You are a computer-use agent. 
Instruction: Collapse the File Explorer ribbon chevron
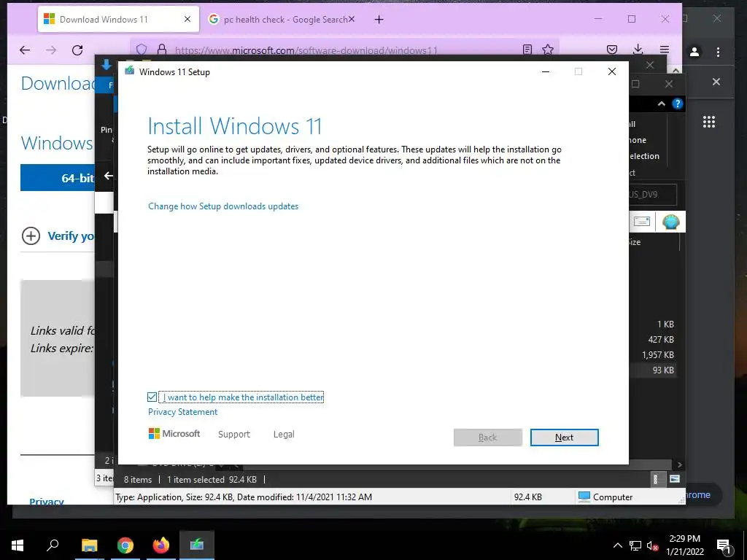pos(661,104)
